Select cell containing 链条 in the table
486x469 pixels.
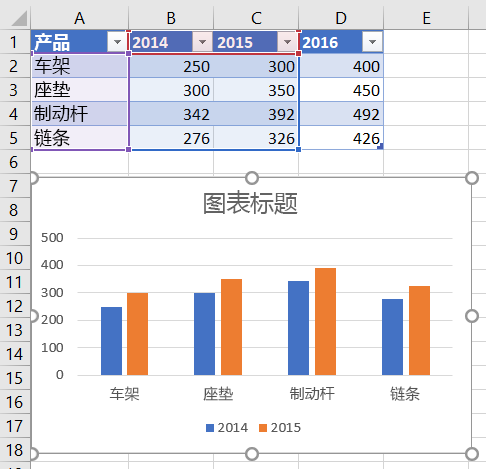79,138
